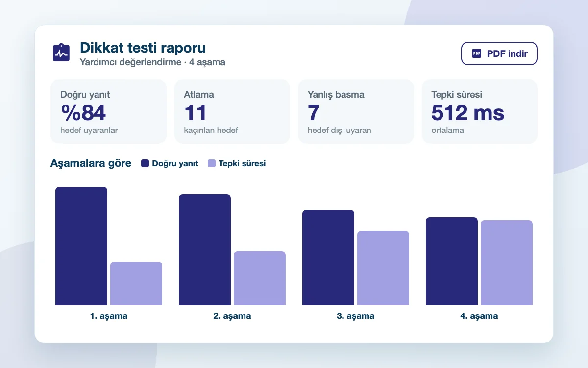Click the hedef dışı uyaran caption

click(340, 131)
